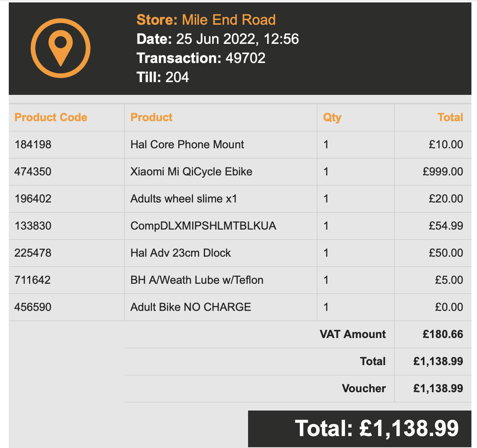Click BH A/Weath Lube w/Teflon entry

197,280
